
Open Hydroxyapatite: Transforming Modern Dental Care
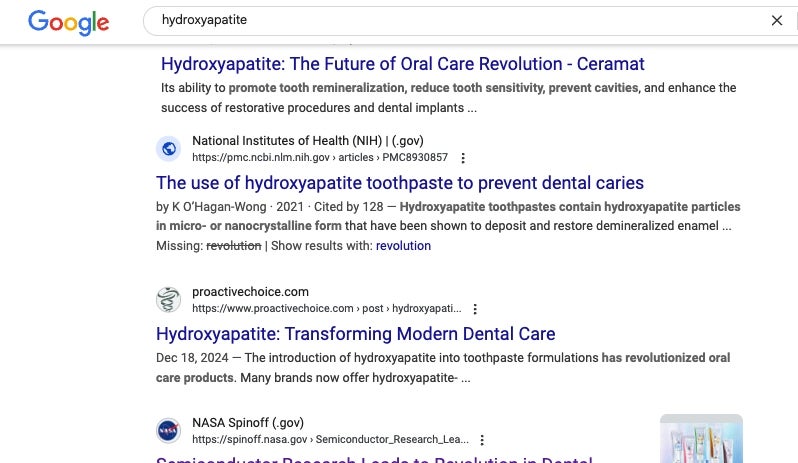pyautogui.click(x=355, y=334)
